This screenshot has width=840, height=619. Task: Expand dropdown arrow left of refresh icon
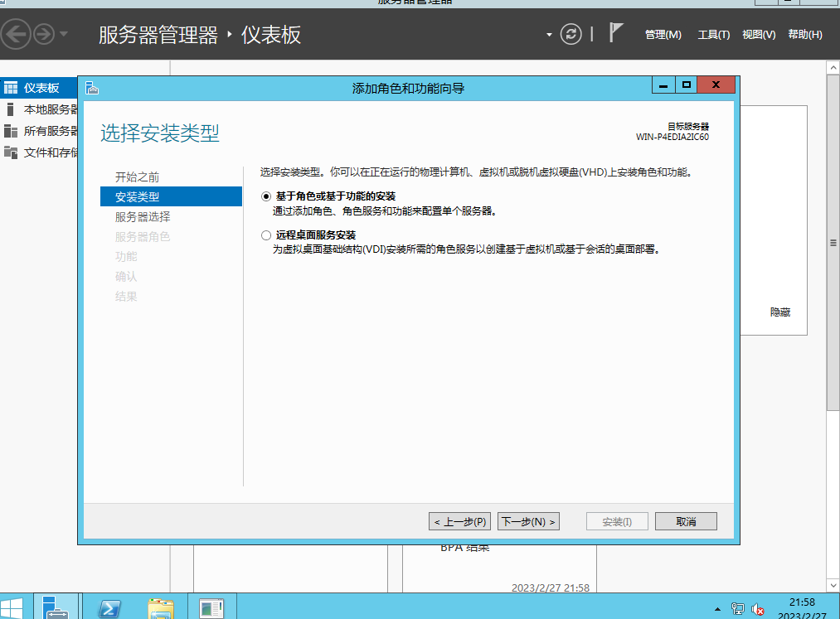coord(549,35)
